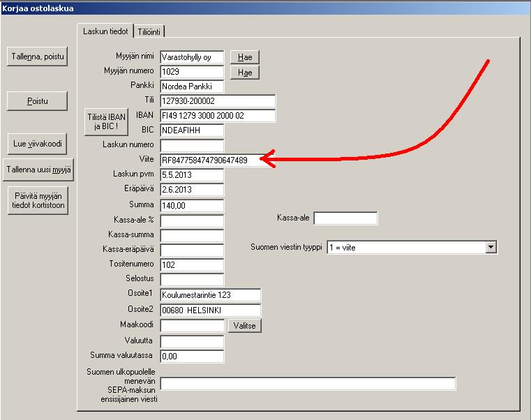Select the Laskun tiedot tab

(x=105, y=31)
